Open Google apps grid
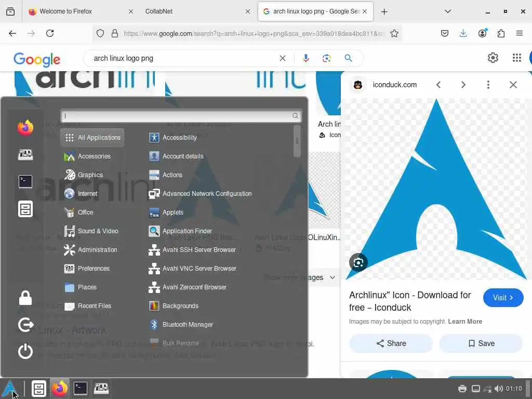 [517, 58]
